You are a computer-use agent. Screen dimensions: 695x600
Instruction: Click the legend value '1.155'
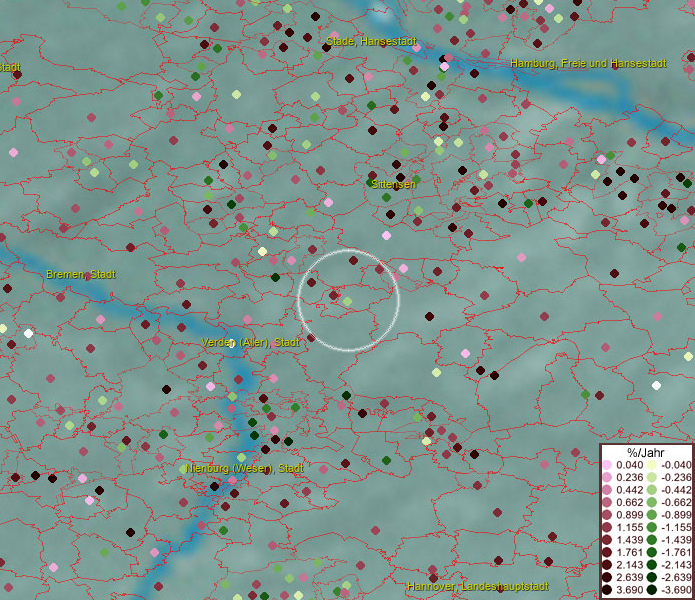click(629, 527)
